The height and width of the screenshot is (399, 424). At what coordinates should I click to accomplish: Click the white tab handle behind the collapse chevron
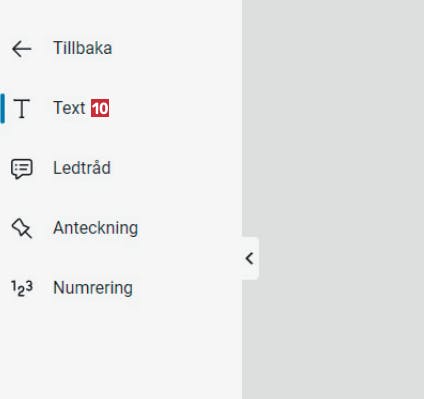tap(250, 258)
